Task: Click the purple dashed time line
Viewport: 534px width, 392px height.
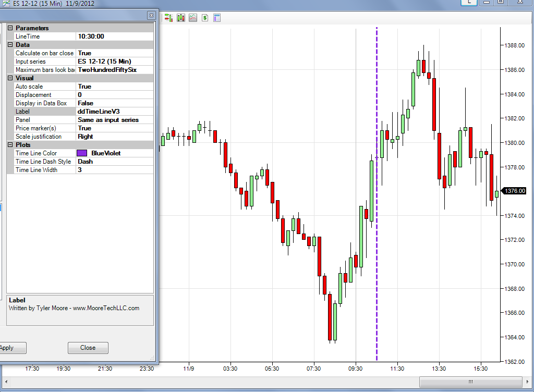Action: pyautogui.click(x=377, y=194)
